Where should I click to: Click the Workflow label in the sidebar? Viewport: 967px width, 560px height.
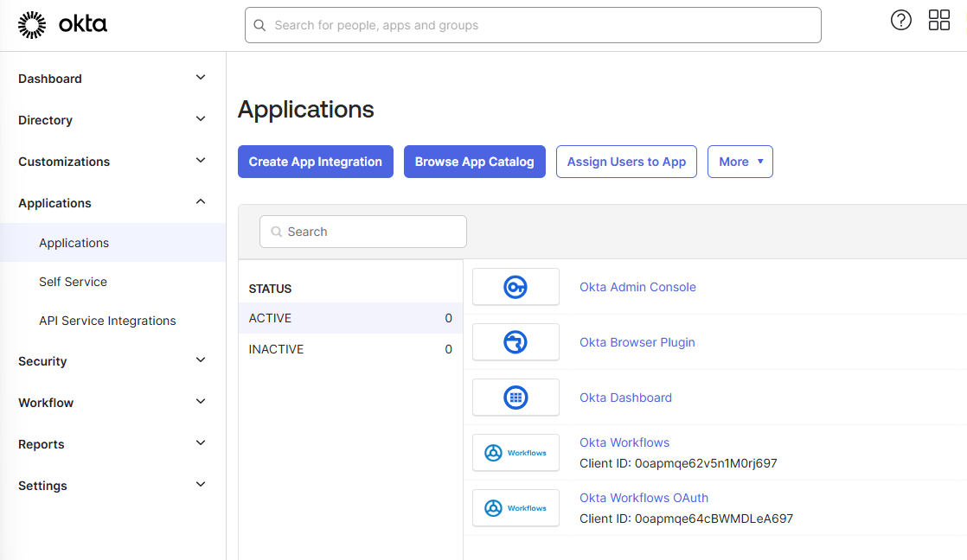(x=46, y=403)
